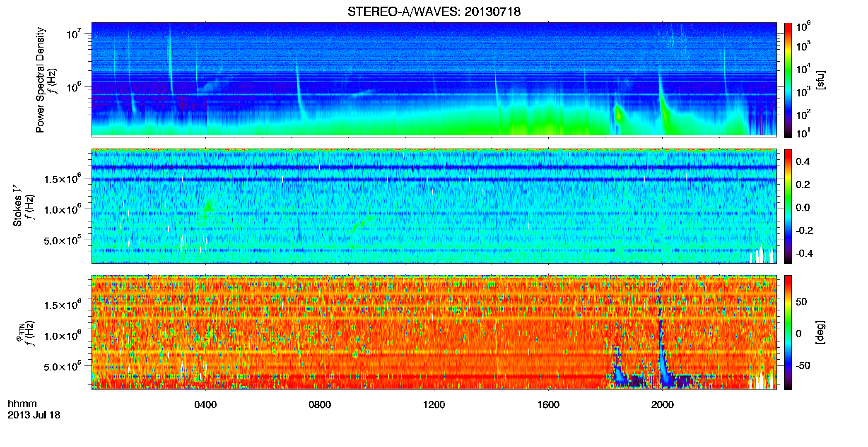Click the -0.4 value on the Stokes colorbar
The width and height of the screenshot is (868, 447).
[804, 253]
